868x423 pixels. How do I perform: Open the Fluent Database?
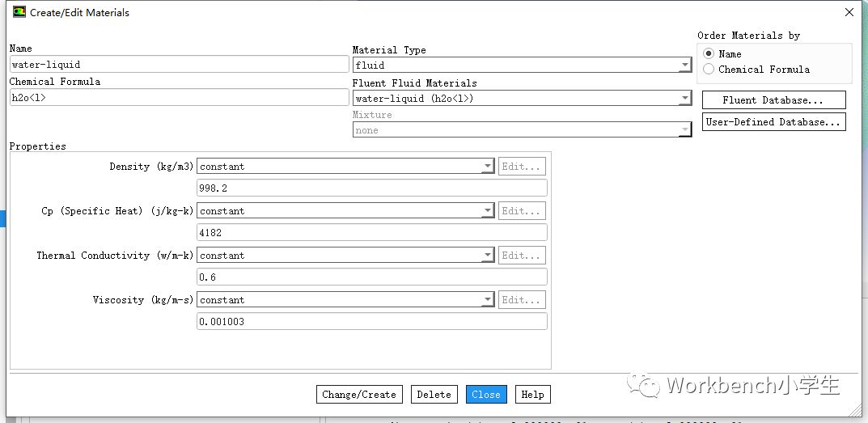click(774, 100)
